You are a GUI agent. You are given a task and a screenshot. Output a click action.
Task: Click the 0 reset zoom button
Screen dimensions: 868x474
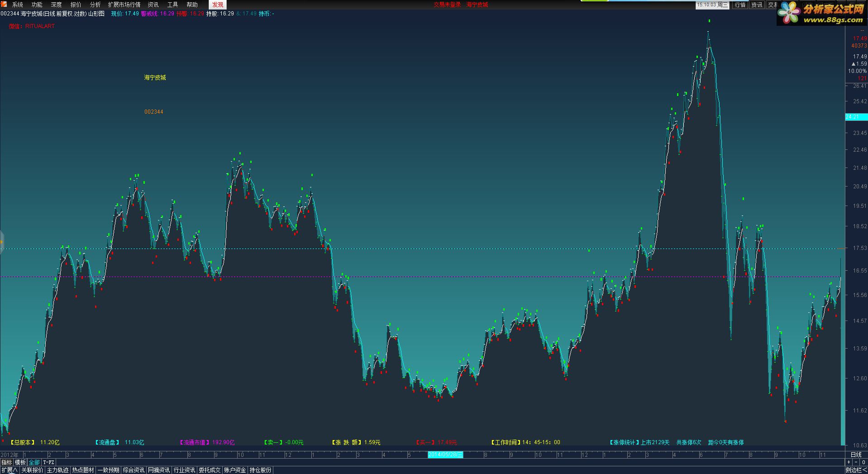(863, 462)
